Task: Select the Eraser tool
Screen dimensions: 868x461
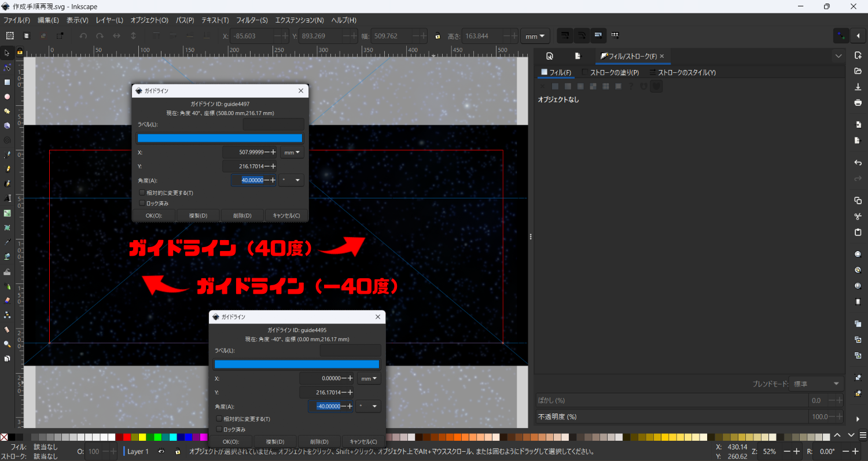Action: pos(7,300)
